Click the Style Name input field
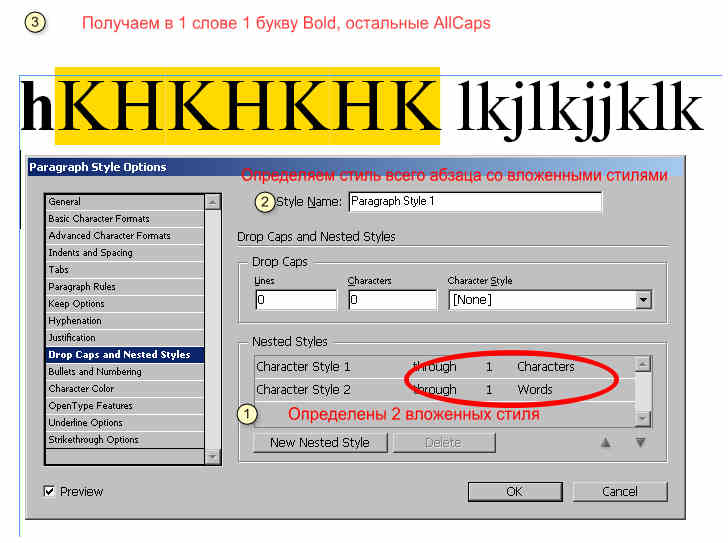728x543 pixels. [475, 202]
